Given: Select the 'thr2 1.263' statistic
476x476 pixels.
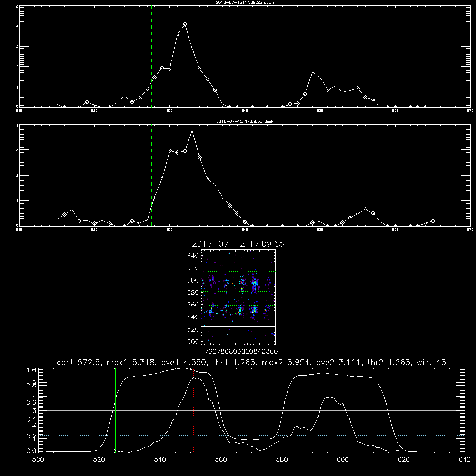Looking at the screenshot, I should (x=390, y=362).
